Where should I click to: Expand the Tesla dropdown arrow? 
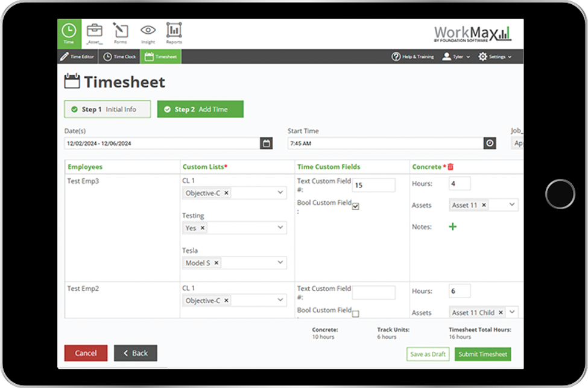[x=280, y=262]
